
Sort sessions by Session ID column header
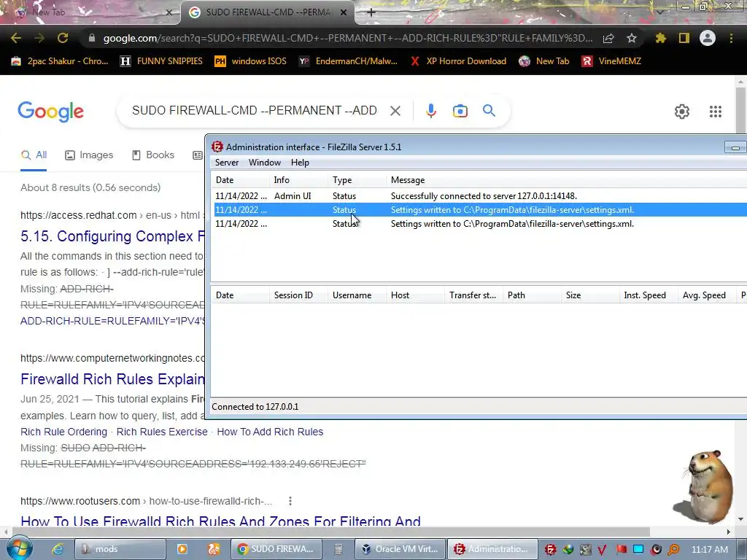pos(298,295)
